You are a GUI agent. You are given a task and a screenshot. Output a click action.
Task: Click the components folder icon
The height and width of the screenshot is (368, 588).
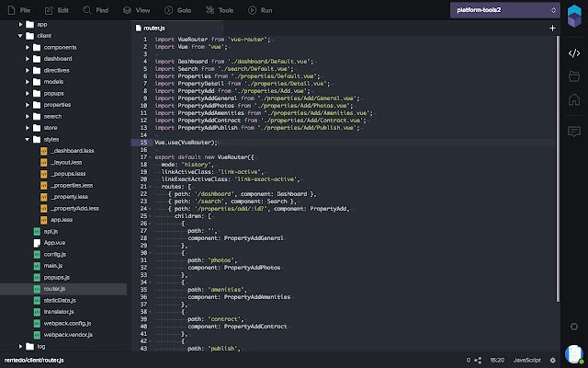pyautogui.click(x=37, y=47)
